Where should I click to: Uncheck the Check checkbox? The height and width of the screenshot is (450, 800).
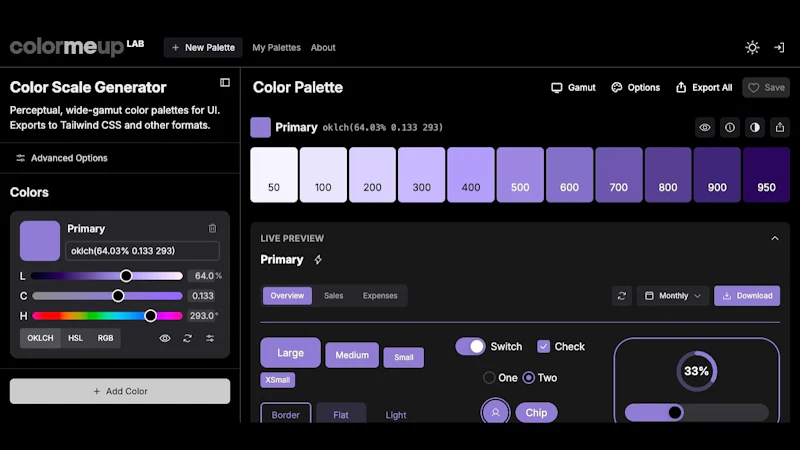[x=543, y=346]
